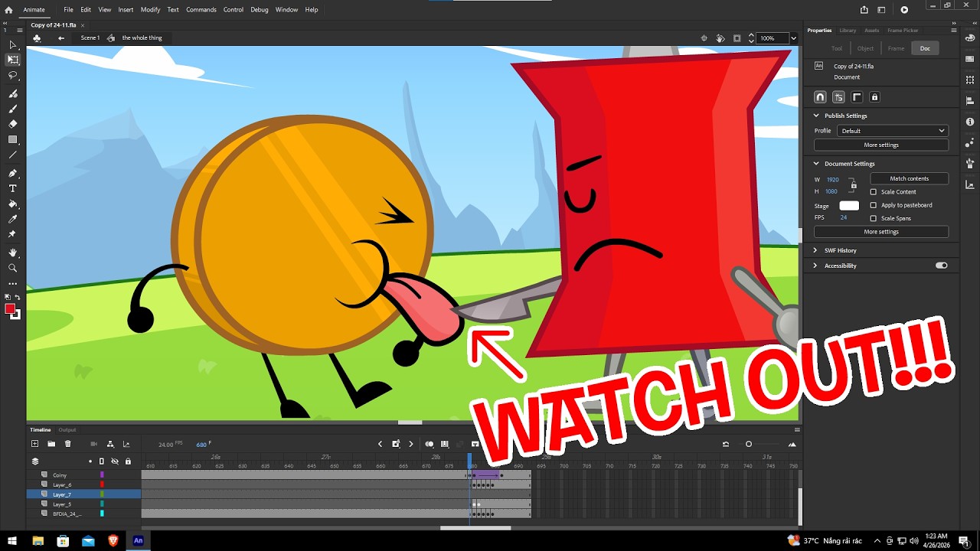The height and width of the screenshot is (551, 980).
Task: Toggle Onion Skin in the timeline
Action: pos(430,444)
